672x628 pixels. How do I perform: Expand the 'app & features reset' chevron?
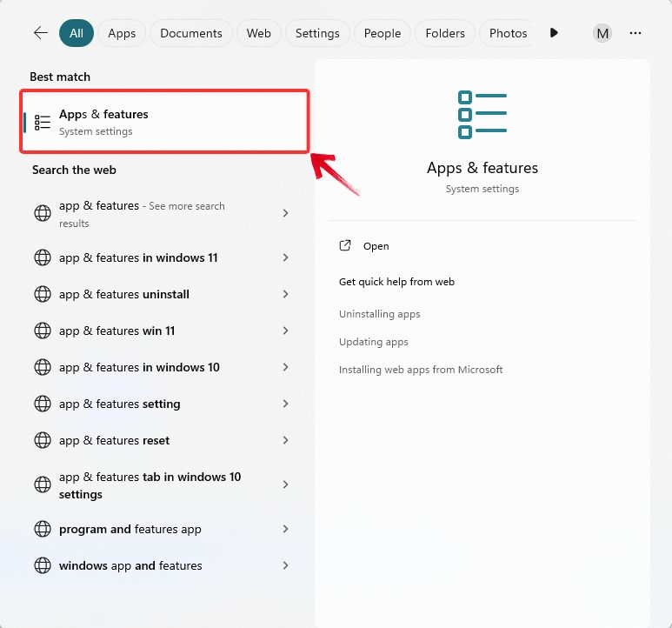pos(285,440)
